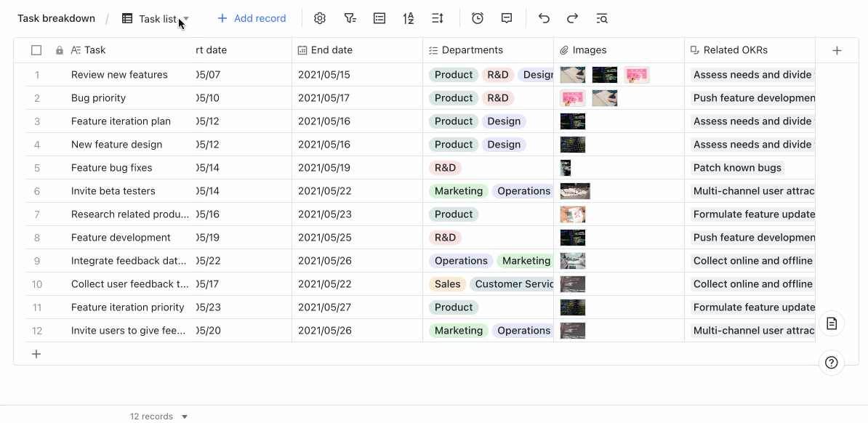Click the help question mark button
The image size is (868, 423).
pyautogui.click(x=832, y=363)
